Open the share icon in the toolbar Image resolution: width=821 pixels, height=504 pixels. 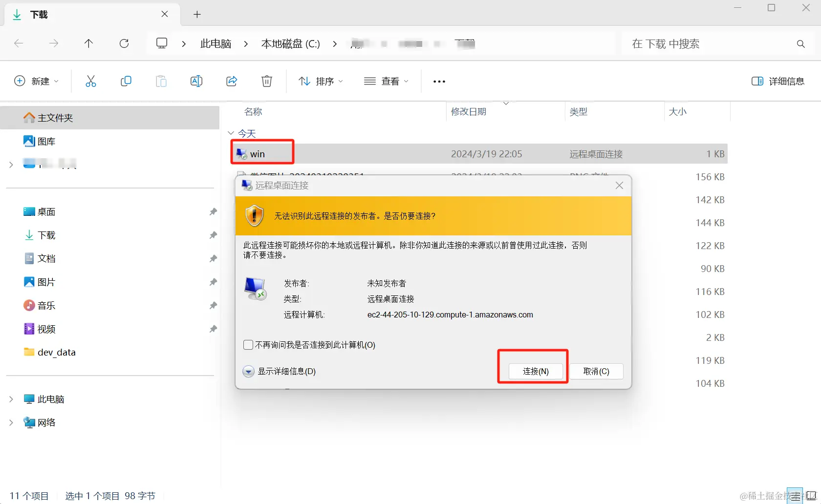(231, 81)
